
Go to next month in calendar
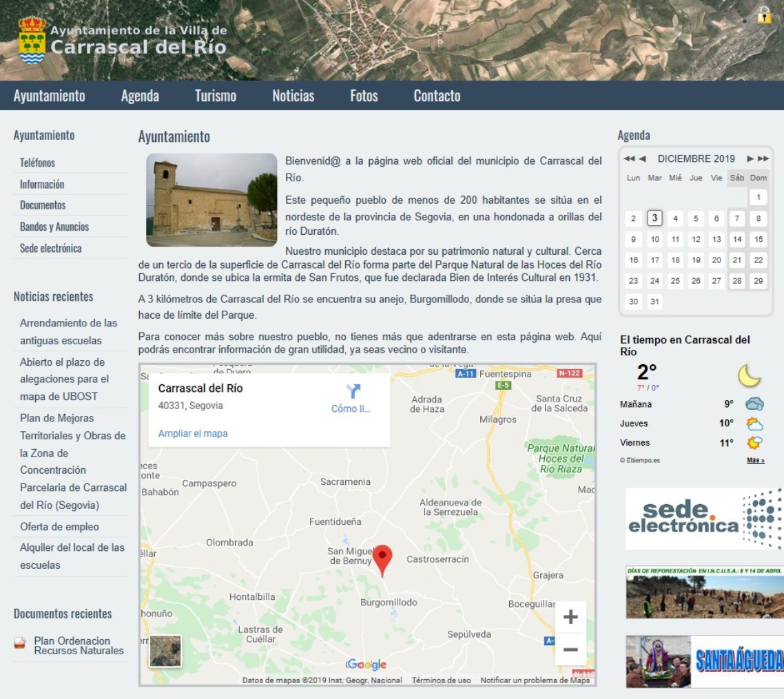(750, 158)
